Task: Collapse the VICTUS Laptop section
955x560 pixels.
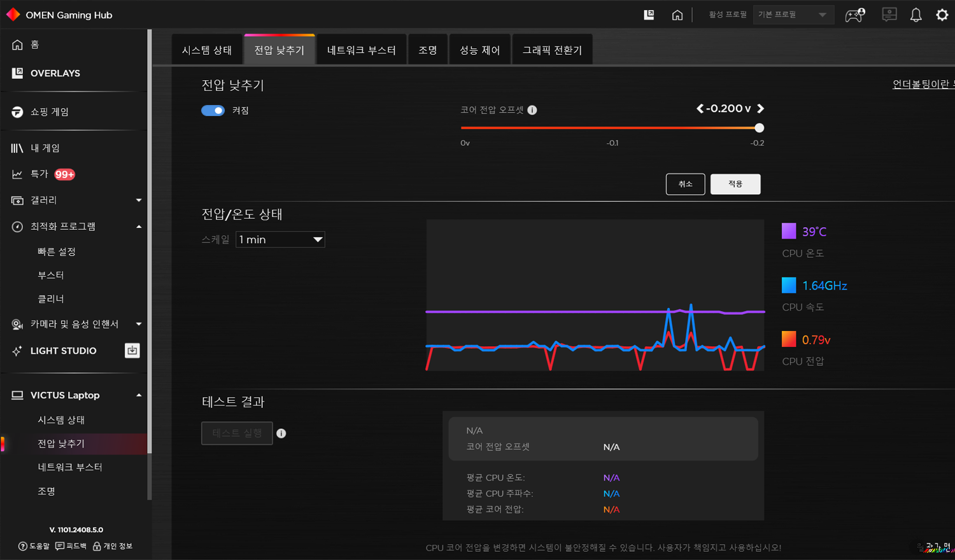Action: click(x=139, y=395)
